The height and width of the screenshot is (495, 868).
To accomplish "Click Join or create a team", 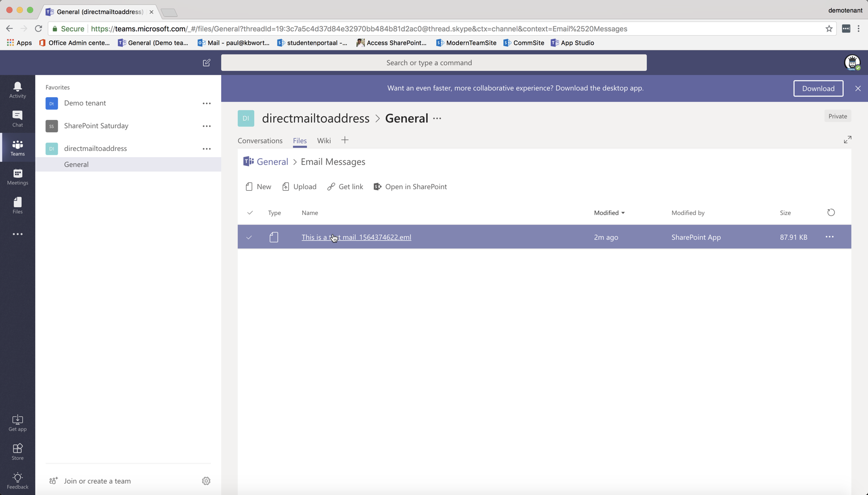I will pyautogui.click(x=97, y=481).
